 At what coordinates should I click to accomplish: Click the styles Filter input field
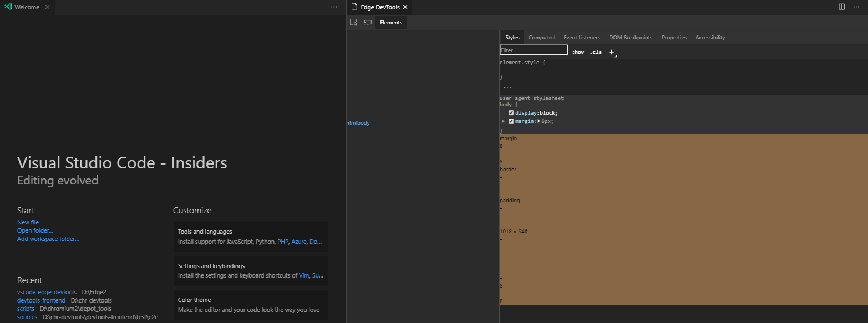[534, 50]
